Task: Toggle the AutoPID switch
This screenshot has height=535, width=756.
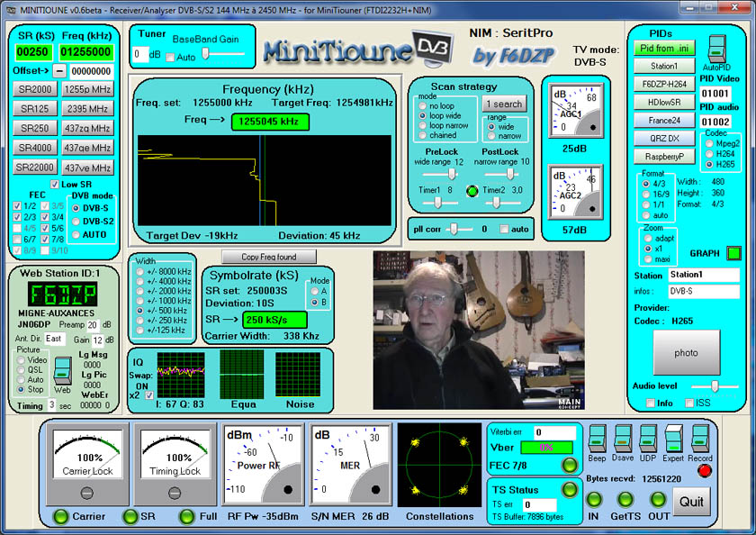Action: tap(717, 50)
